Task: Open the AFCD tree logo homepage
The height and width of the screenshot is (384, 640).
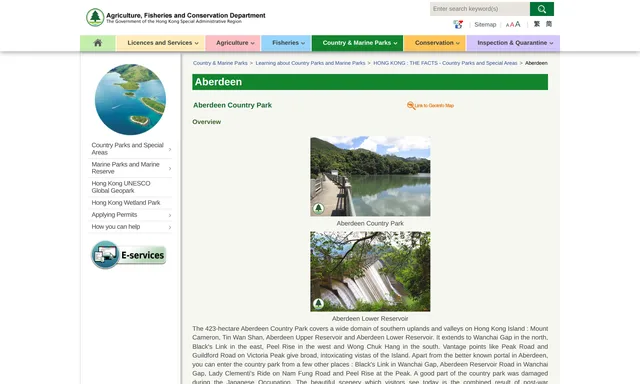Action: 95,18
